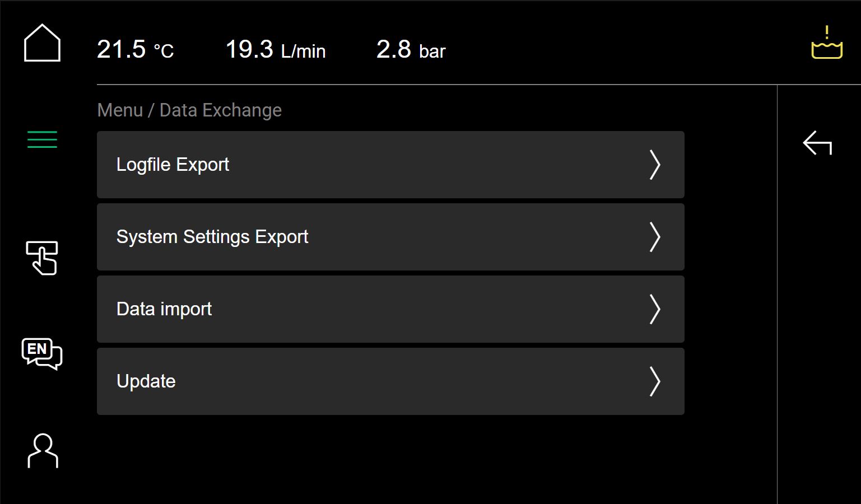Screen dimensions: 861x504
Task: Go back using the return arrow icon
Action: coord(817,143)
